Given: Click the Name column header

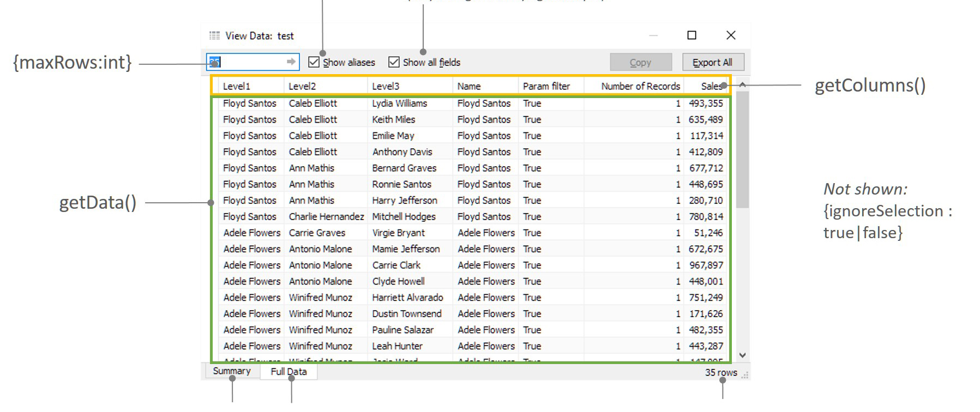Looking at the screenshot, I should point(485,86).
